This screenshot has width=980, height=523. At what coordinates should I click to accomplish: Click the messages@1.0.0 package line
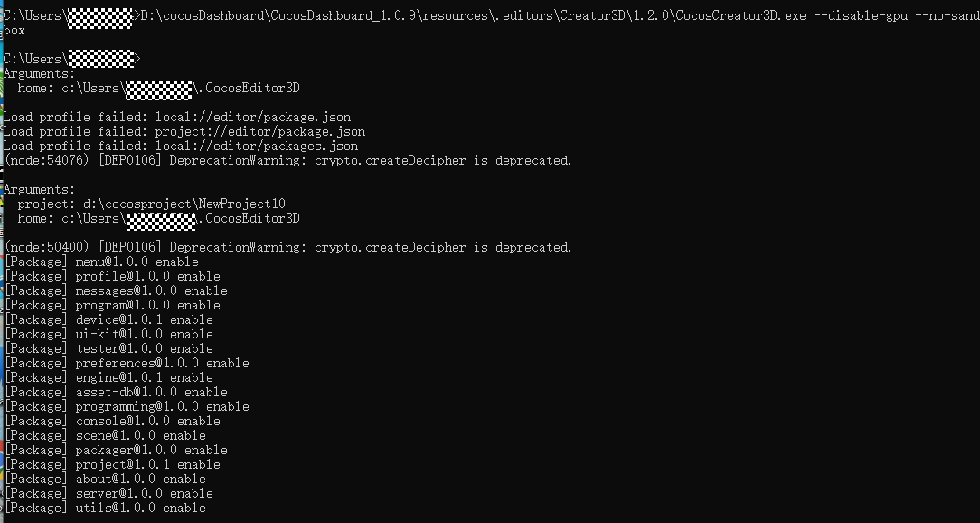pyautogui.click(x=116, y=290)
